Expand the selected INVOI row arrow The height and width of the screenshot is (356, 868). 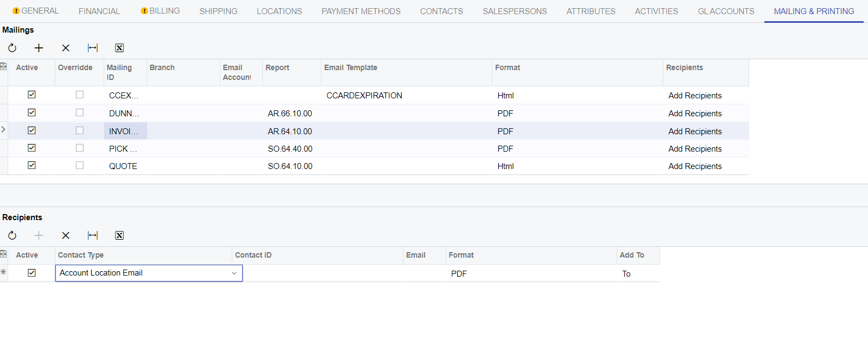pos(3,129)
